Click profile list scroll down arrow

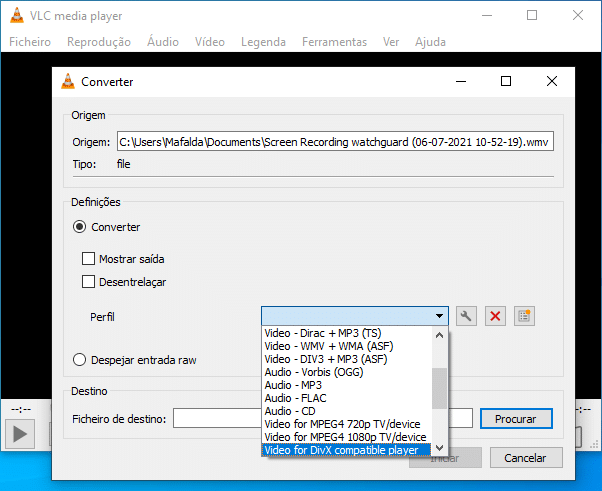click(x=440, y=448)
